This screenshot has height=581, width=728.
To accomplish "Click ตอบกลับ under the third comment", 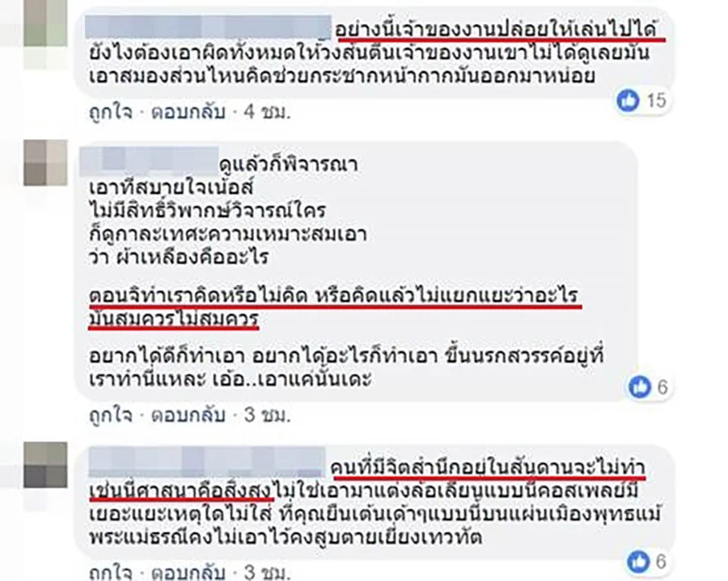I will point(188,573).
